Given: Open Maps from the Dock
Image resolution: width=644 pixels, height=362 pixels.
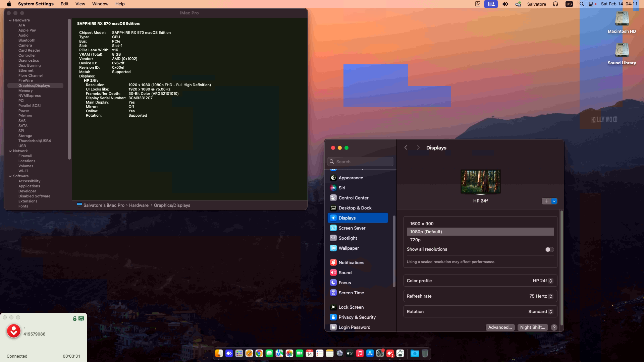Looking at the screenshot, I should [x=279, y=353].
